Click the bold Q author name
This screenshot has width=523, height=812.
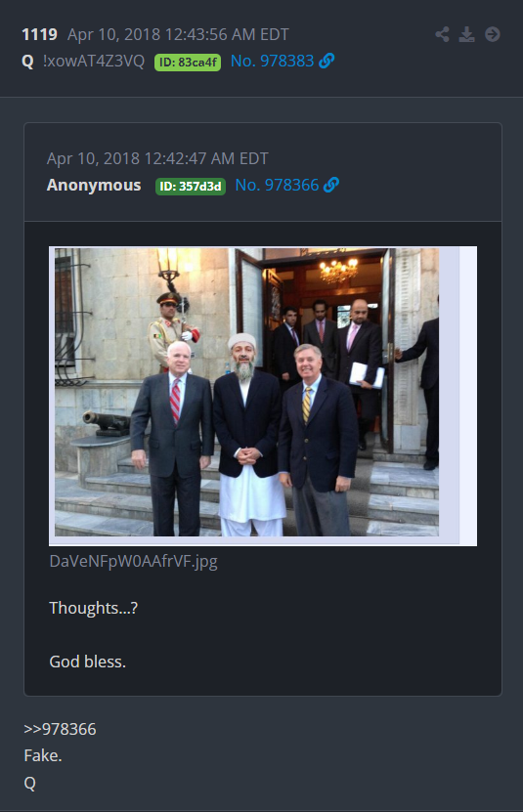28,62
